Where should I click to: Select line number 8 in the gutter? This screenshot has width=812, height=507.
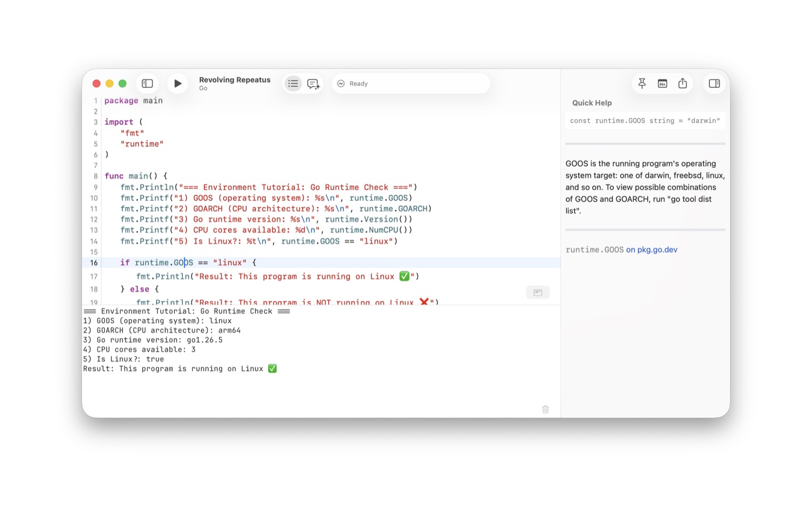tap(95, 176)
